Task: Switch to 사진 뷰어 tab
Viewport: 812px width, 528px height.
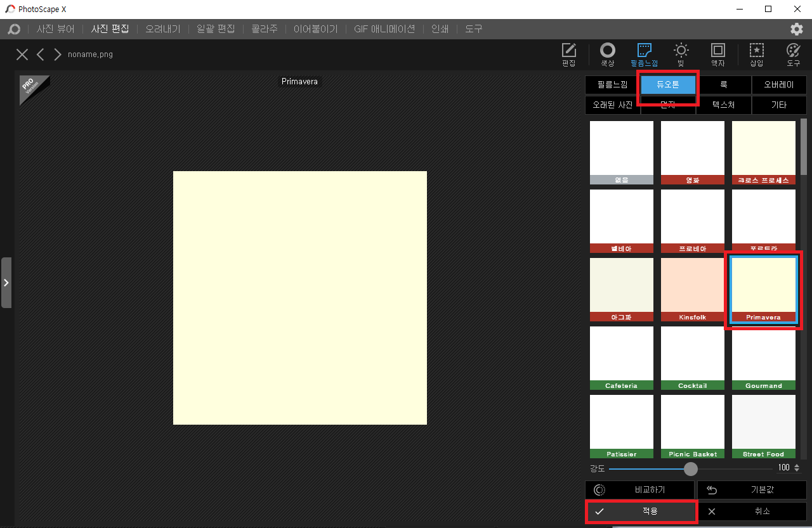Action: coord(55,29)
